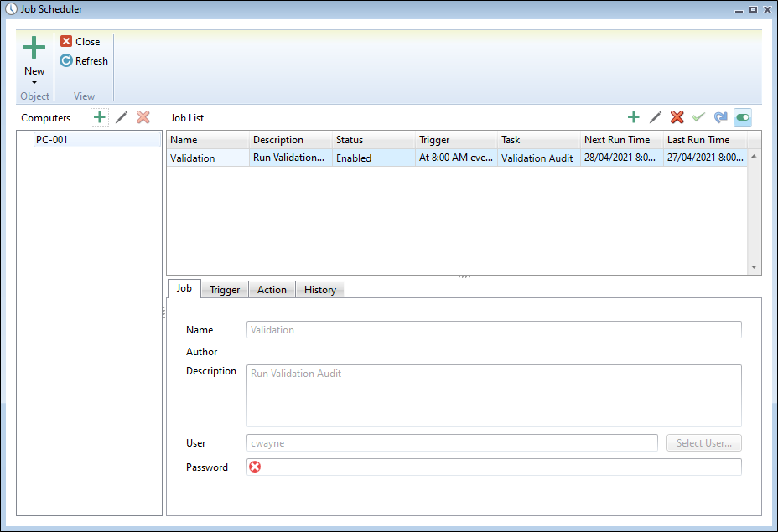Click the Description text area

click(x=494, y=395)
